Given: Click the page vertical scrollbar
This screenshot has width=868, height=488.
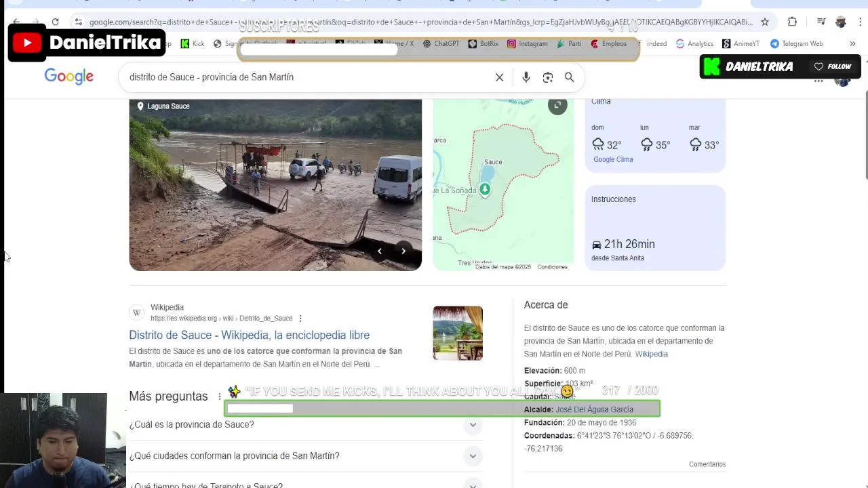Looking at the screenshot, I should point(865,136).
